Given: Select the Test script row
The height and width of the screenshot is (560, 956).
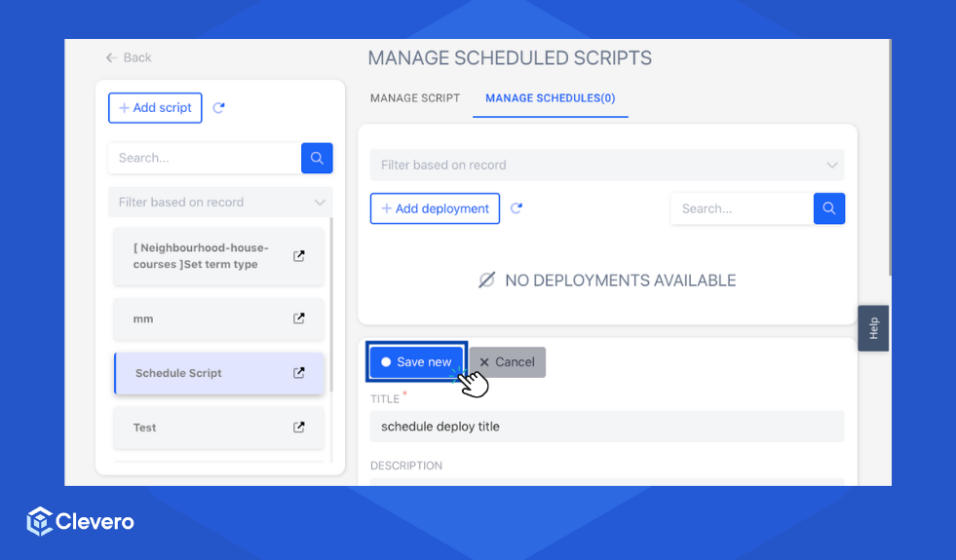Looking at the screenshot, I should (x=219, y=428).
